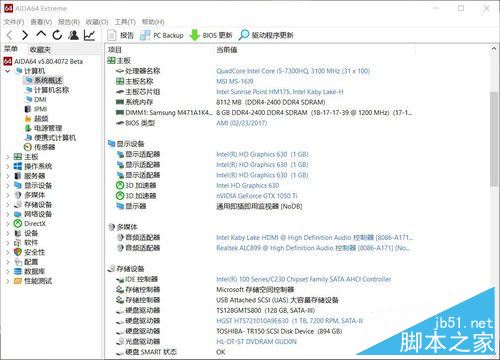Go forward with the right arrow toolbar icon
500x360 pixels.
(x=25, y=35)
